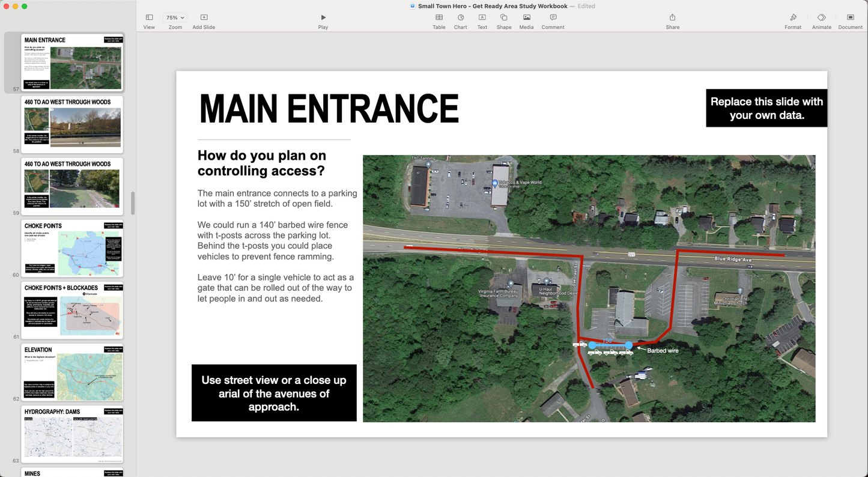This screenshot has width=868, height=477.
Task: Click the Keynote document icon in title bar
Action: pyautogui.click(x=413, y=6)
